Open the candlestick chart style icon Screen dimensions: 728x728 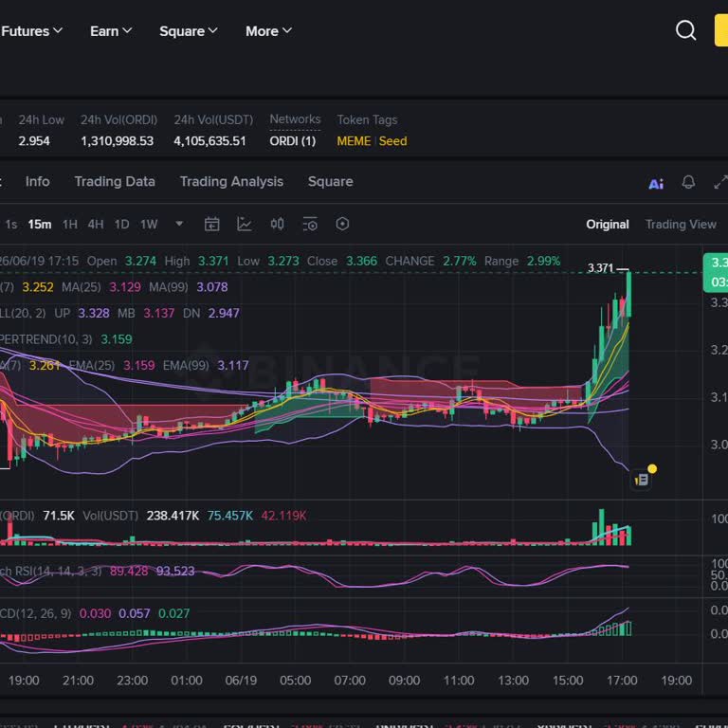(x=277, y=225)
